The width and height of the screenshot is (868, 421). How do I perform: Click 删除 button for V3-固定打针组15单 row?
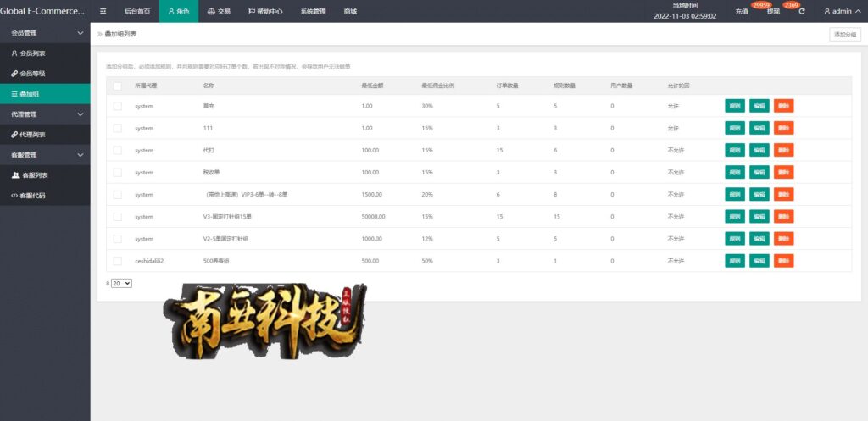coord(783,216)
